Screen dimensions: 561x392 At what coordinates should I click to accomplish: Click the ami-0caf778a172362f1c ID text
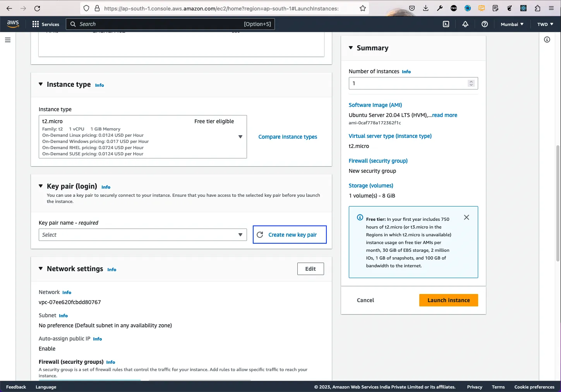click(x=375, y=123)
